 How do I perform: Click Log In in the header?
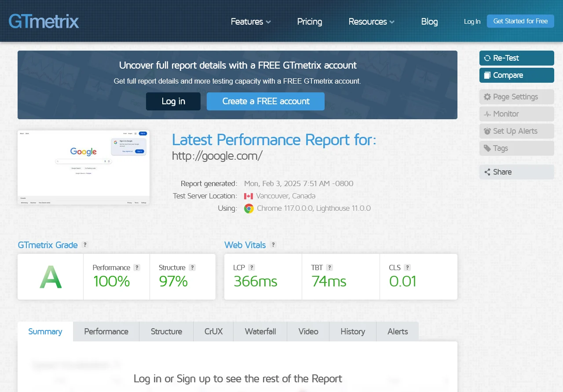pos(472,21)
